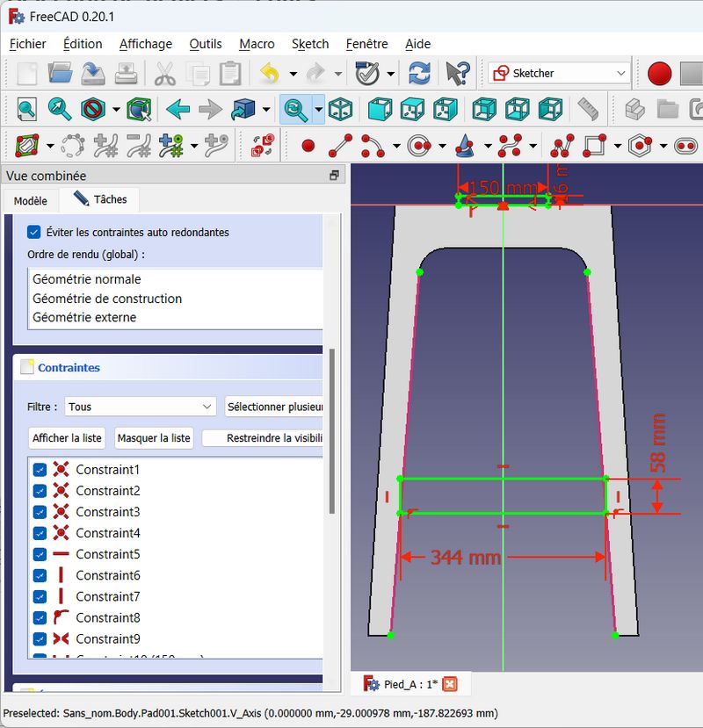Open the Sketcher workbench dropdown

559,73
